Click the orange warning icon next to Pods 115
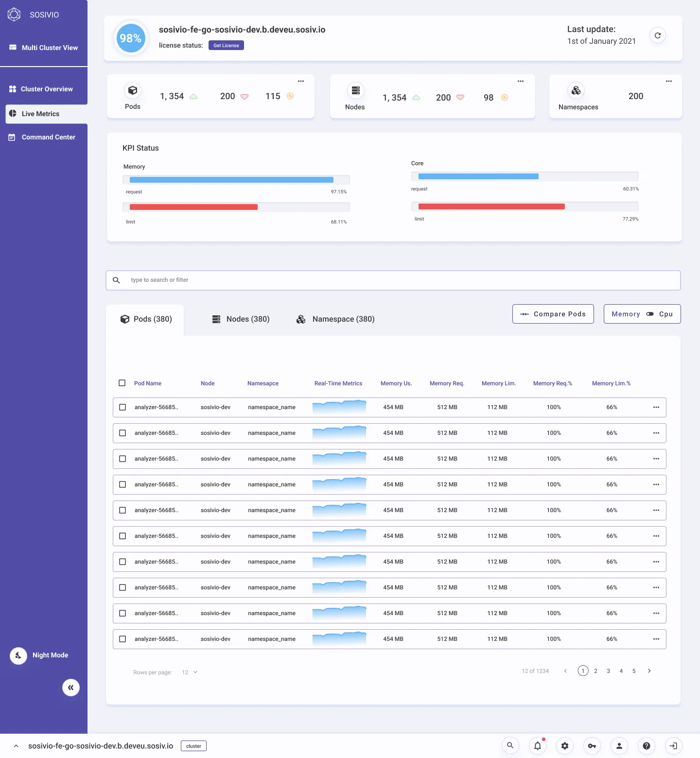The image size is (700, 758). pyautogui.click(x=290, y=96)
